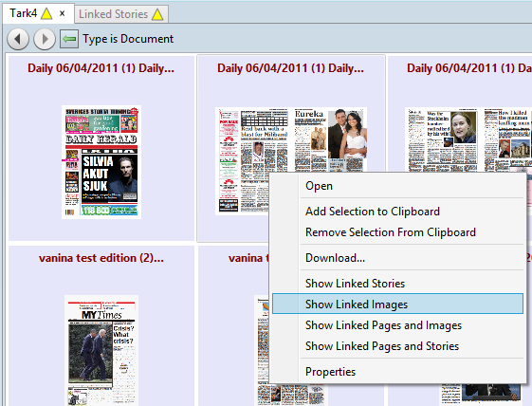Select Download... in context menu
This screenshot has height=406, width=532.
[397, 258]
